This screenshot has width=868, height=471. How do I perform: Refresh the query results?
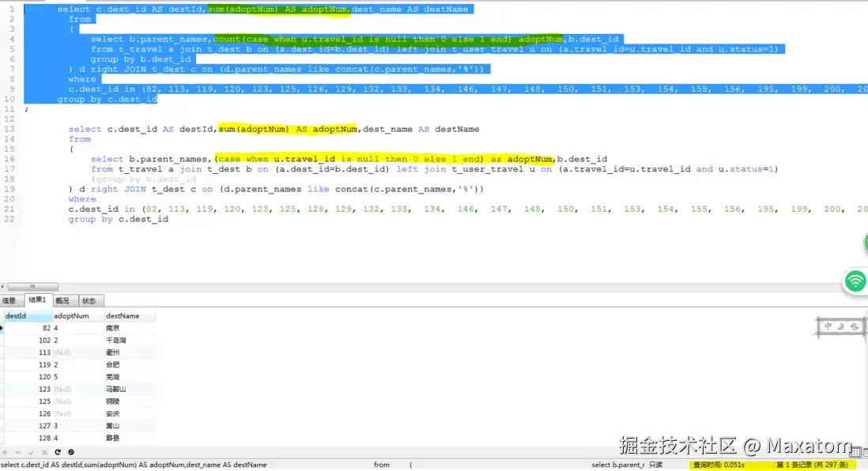point(57,452)
